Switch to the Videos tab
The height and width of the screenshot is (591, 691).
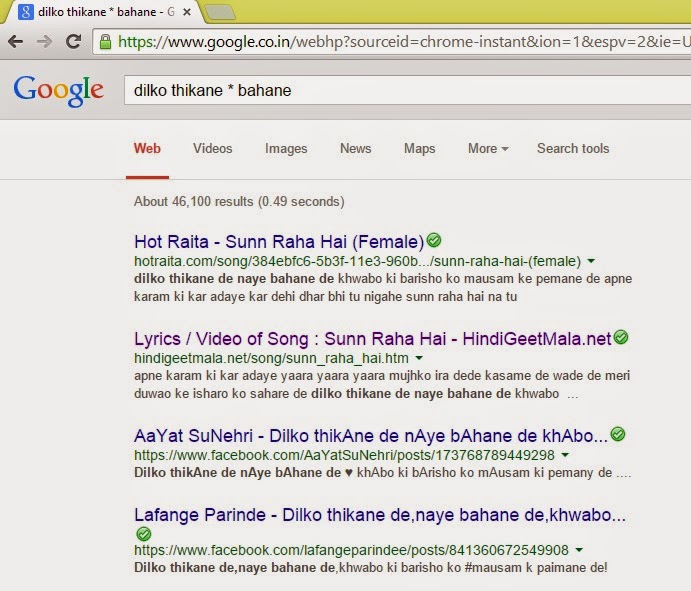pyautogui.click(x=212, y=149)
